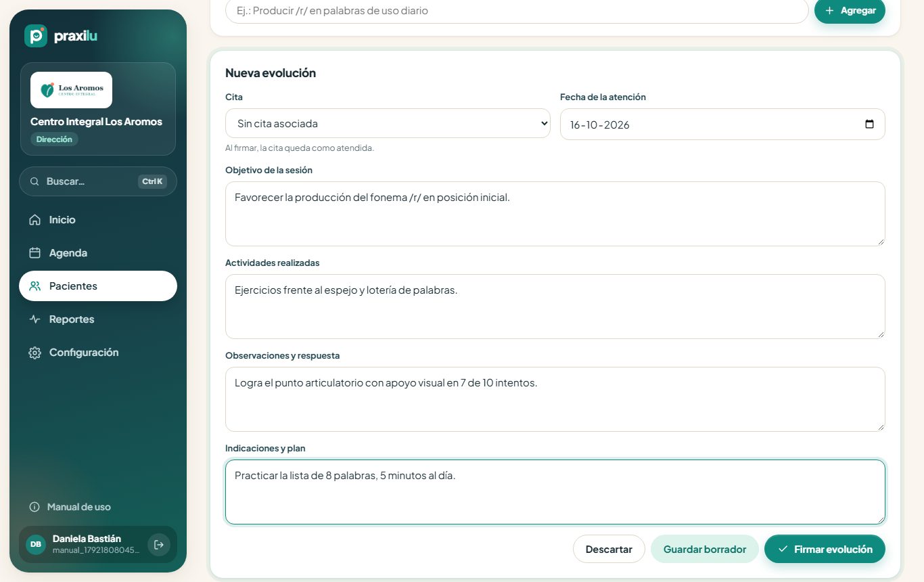
Task: Click the Indicaciones y plan text area
Action: pyautogui.click(x=555, y=492)
